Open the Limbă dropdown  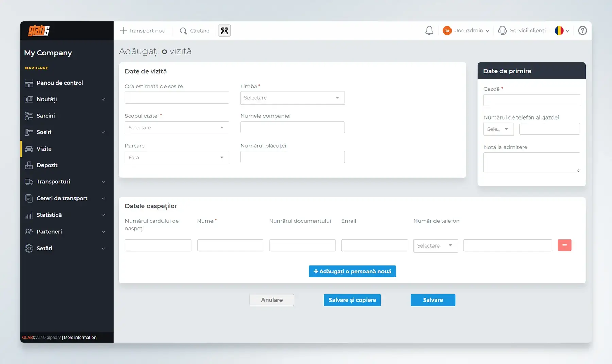(x=292, y=98)
